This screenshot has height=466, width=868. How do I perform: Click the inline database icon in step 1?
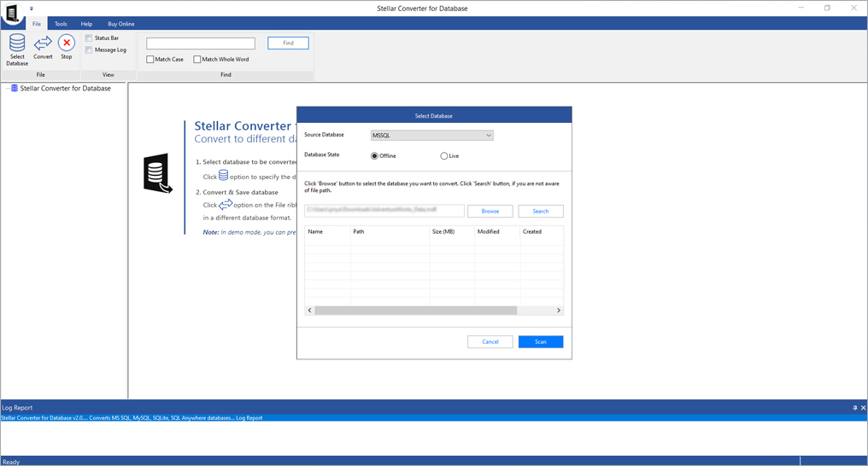[x=223, y=175]
